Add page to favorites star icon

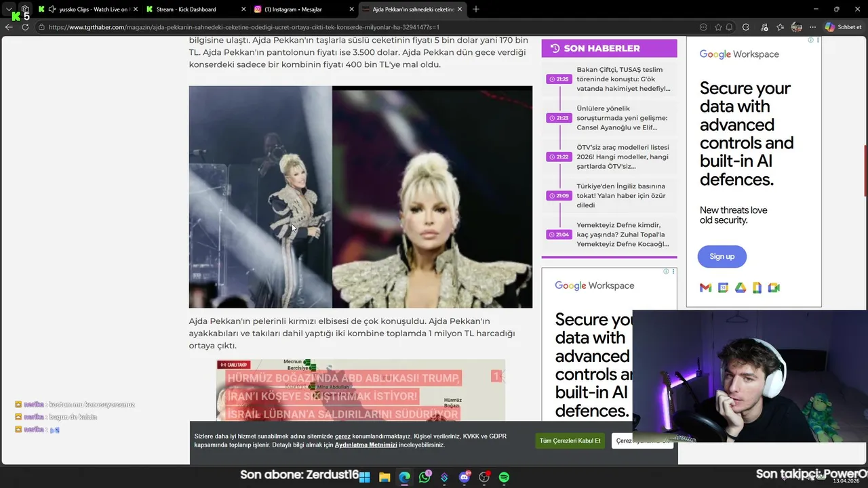[718, 27]
